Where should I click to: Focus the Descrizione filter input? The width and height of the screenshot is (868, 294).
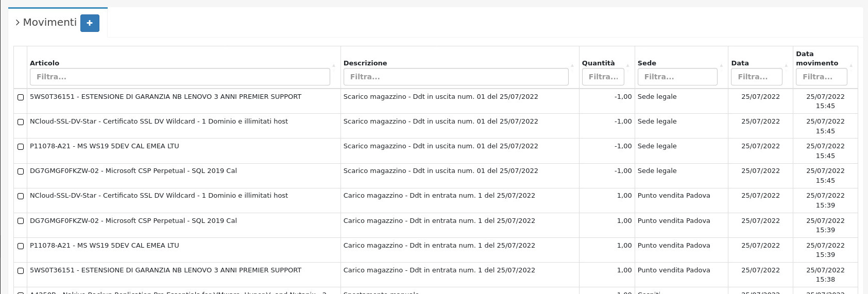coord(455,77)
